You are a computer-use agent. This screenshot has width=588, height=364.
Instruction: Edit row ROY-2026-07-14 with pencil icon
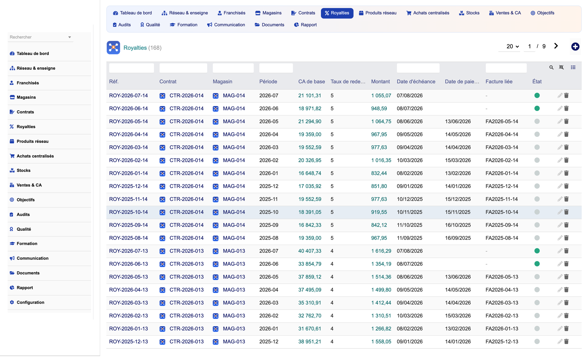[560, 95]
